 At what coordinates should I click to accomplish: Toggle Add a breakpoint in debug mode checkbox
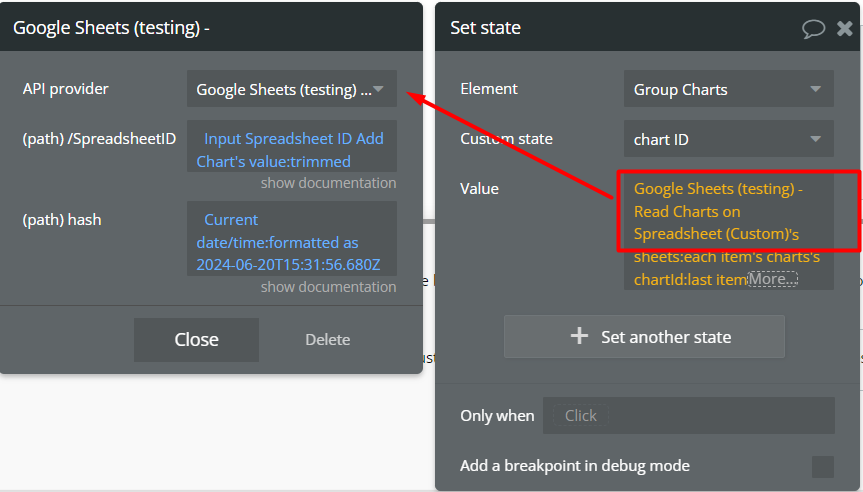point(822,467)
